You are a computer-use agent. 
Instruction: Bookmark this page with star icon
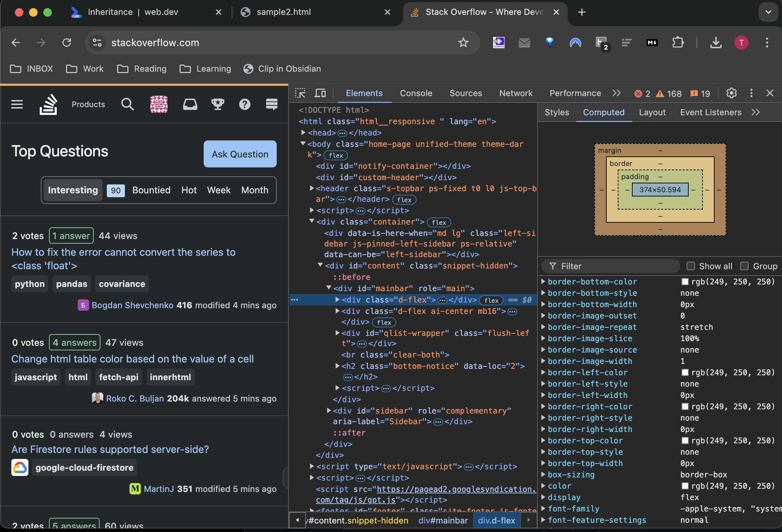click(463, 43)
